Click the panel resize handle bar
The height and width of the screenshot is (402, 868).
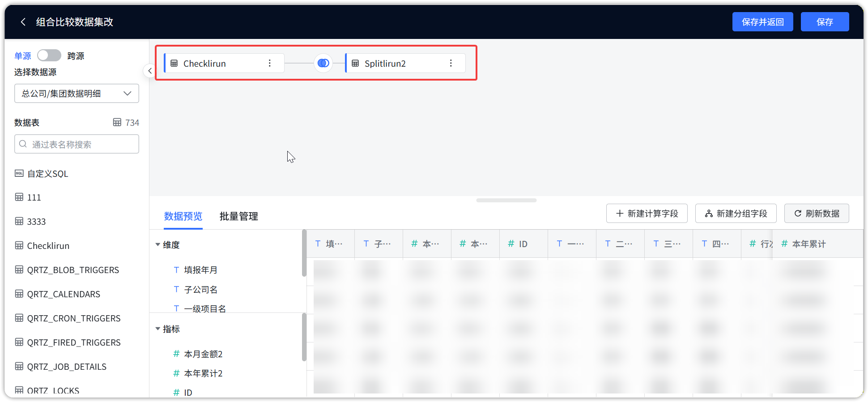click(x=506, y=201)
